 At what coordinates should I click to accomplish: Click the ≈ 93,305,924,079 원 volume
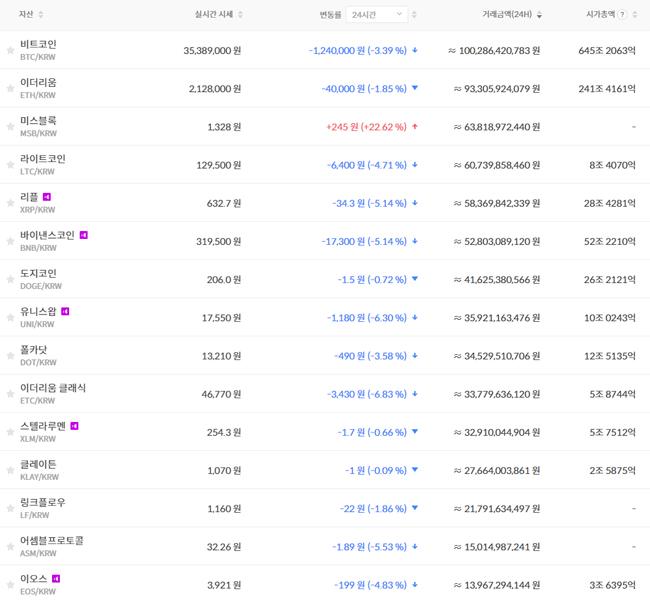tap(497, 89)
